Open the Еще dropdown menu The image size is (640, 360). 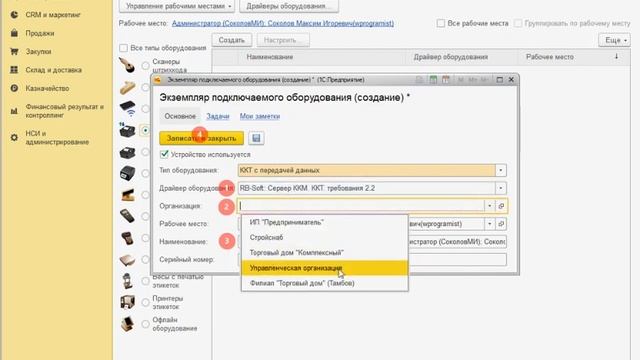click(614, 40)
